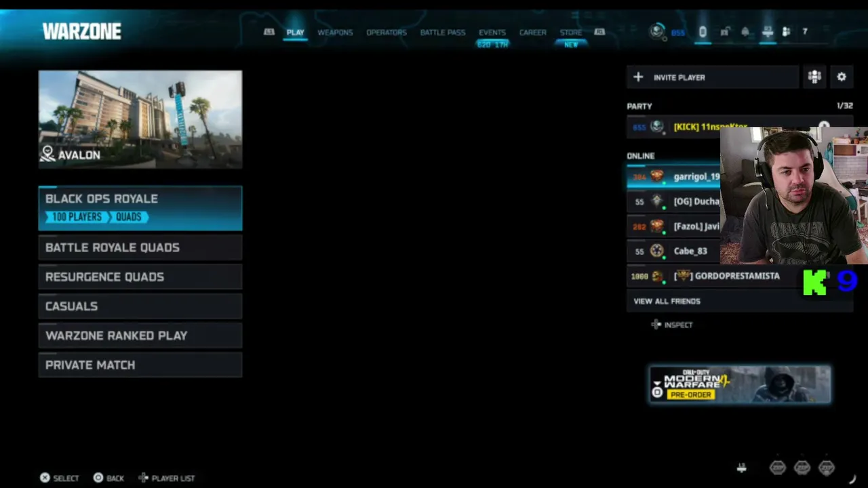This screenshot has width=868, height=488.
Task: Open Warzone Ranked Play
Action: pos(140,335)
